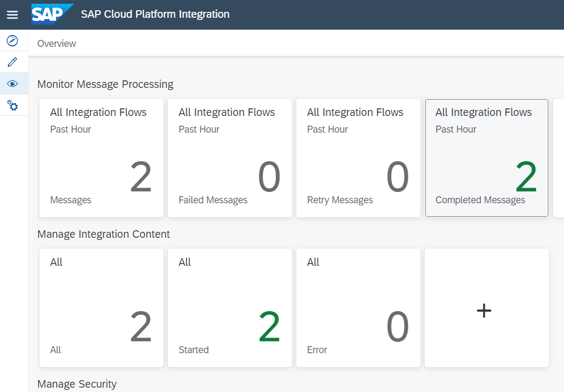The image size is (564, 392).
Task: Open the Settings gears icon
Action: (x=12, y=105)
